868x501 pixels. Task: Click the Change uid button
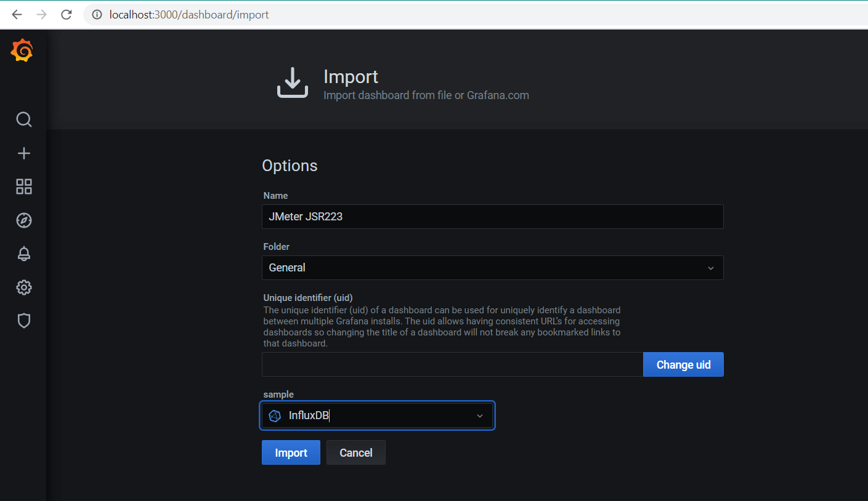click(x=683, y=364)
